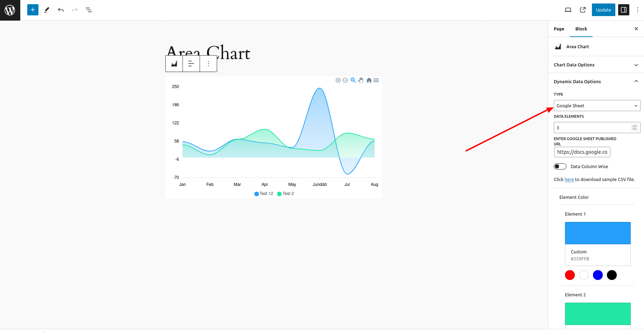Click the selection zoom magnifier tool
Screen dimensions: 644x332
click(353, 80)
